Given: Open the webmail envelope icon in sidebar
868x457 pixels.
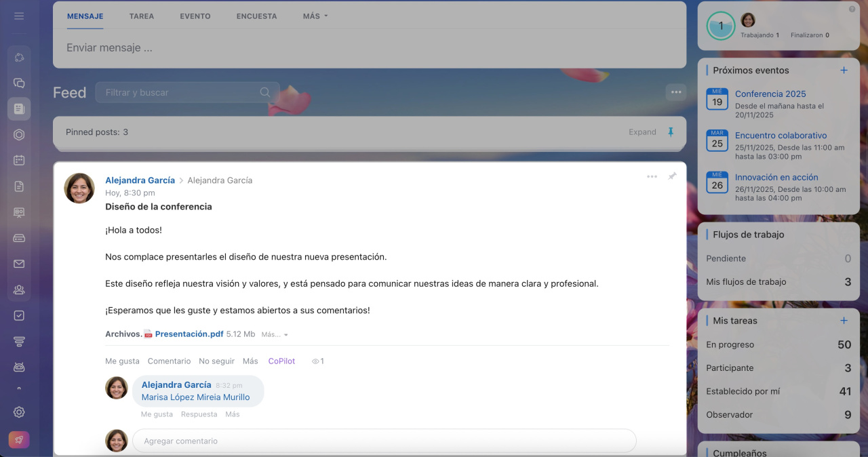Looking at the screenshot, I should point(19,264).
